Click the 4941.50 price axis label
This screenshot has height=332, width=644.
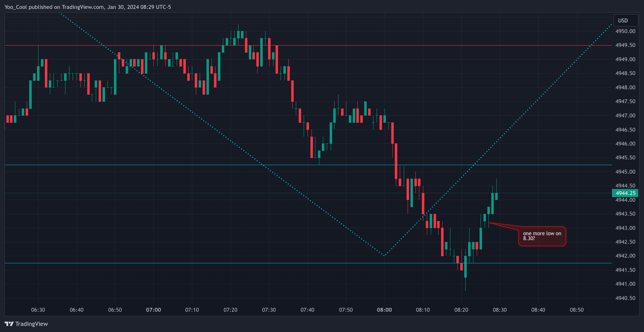(625, 270)
